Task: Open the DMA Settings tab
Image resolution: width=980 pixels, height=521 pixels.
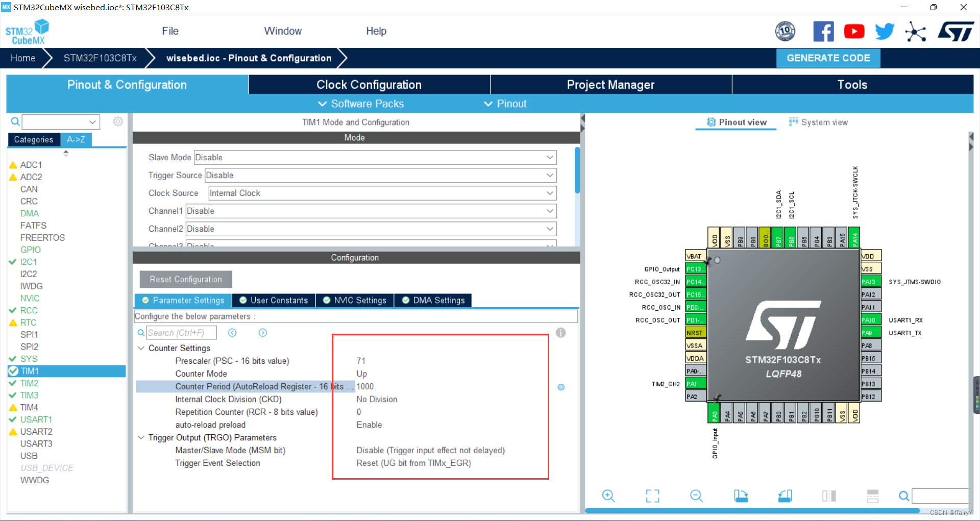Action: coord(433,300)
